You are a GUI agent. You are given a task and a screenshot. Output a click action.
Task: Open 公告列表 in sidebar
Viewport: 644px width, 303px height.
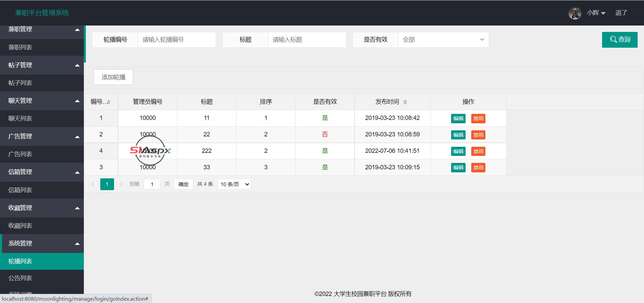(x=42, y=278)
